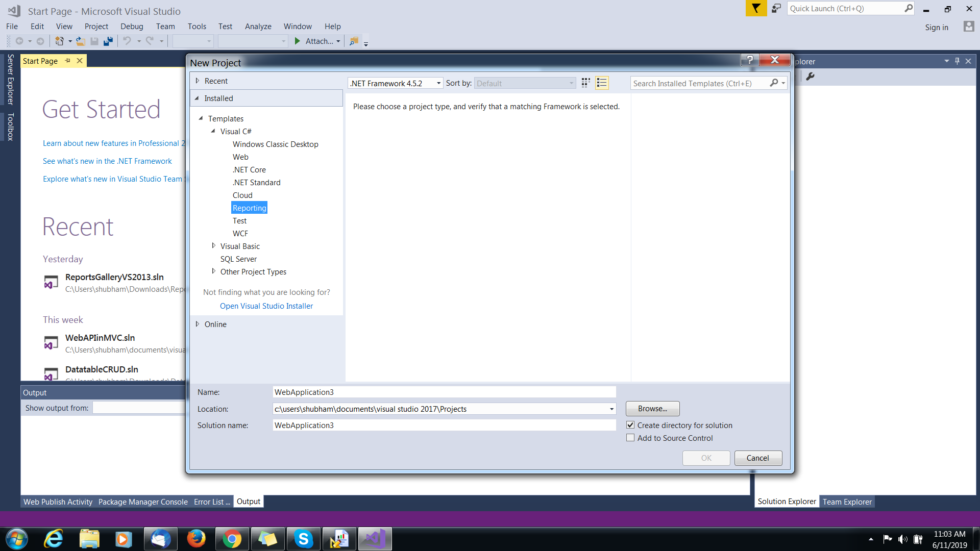Open the Solution Explorer window options dropdown
980x551 pixels.
pyautogui.click(x=946, y=61)
